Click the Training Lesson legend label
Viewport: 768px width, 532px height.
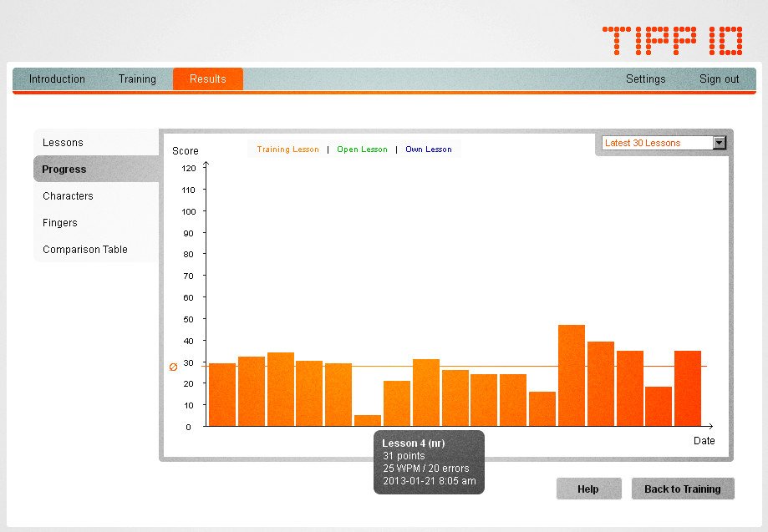[288, 149]
